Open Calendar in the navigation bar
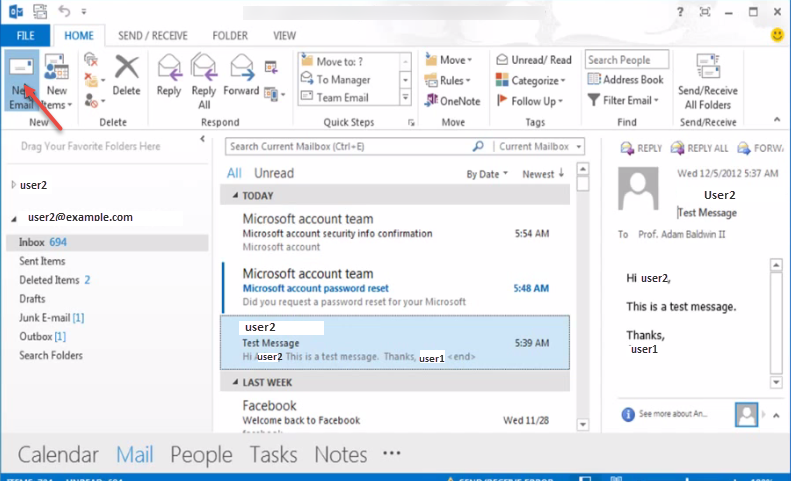 click(x=58, y=455)
